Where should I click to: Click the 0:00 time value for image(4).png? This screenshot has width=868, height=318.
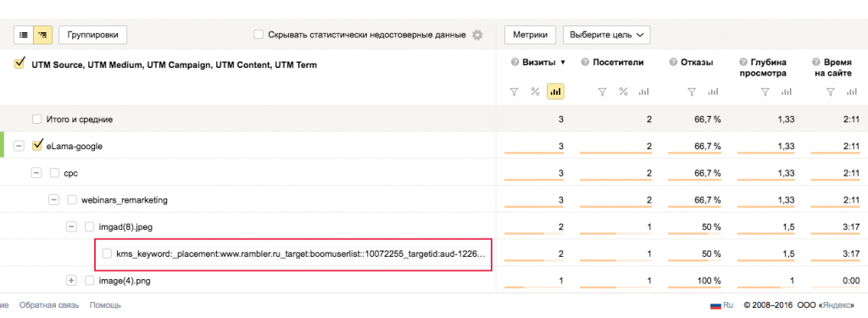pos(852,281)
